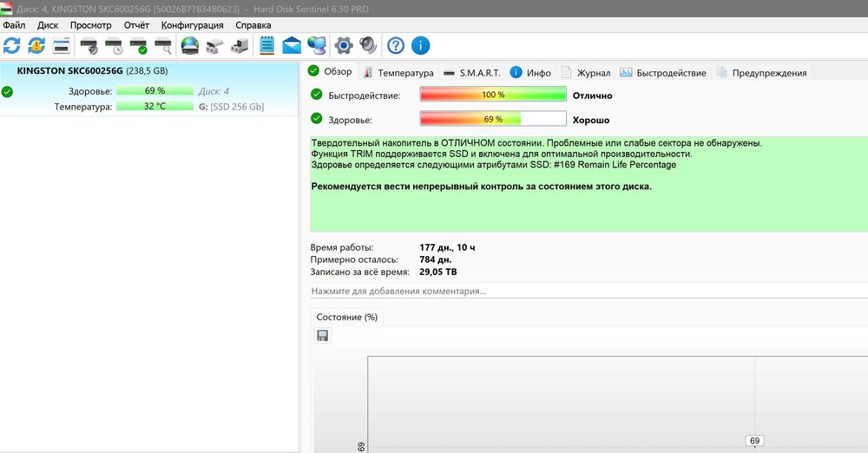Click the speaker sound icon
868x453 pixels.
pos(368,45)
